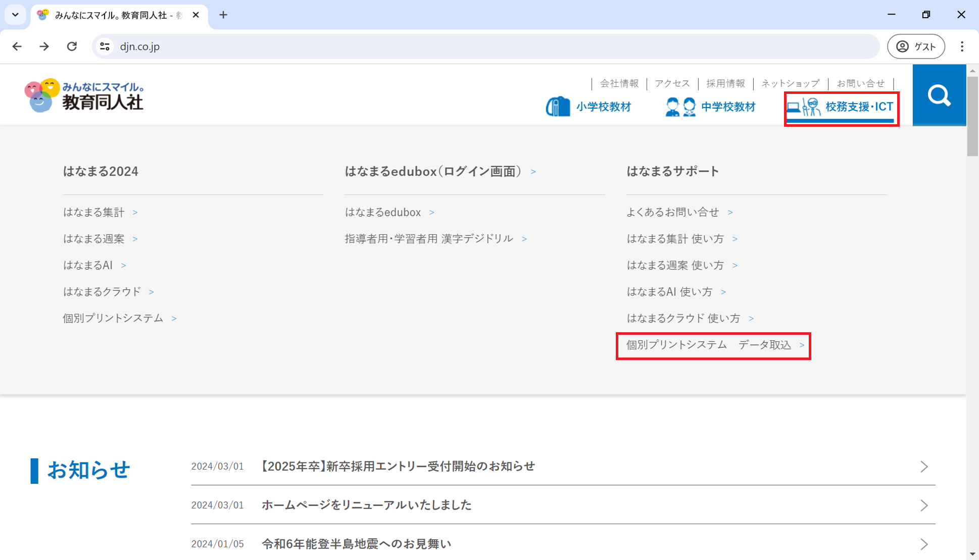Screen dimensions: 979x560
Task: Click chevron on 能登半島地震 news row
Action: pyautogui.click(x=924, y=544)
